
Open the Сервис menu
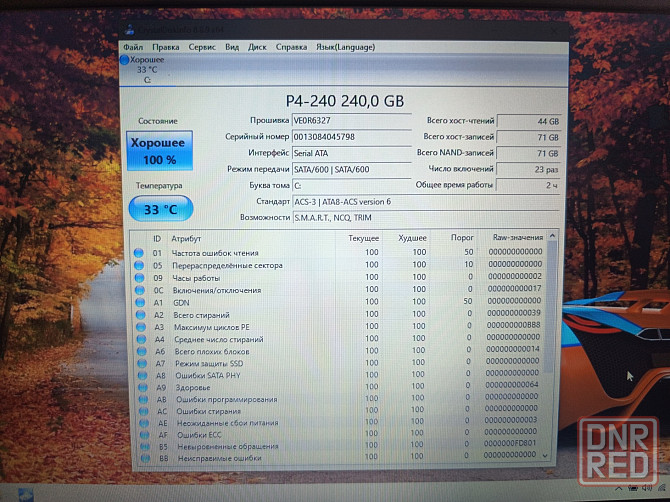point(201,47)
